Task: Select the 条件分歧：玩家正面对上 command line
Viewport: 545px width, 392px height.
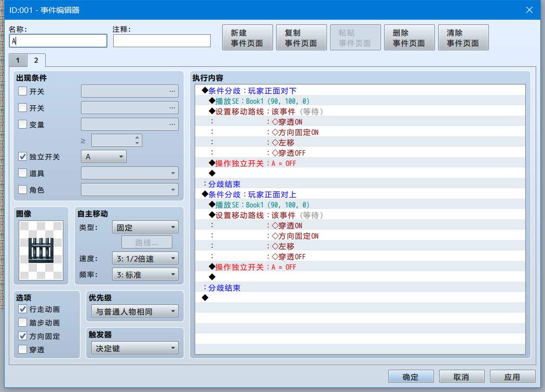Action: (360, 194)
